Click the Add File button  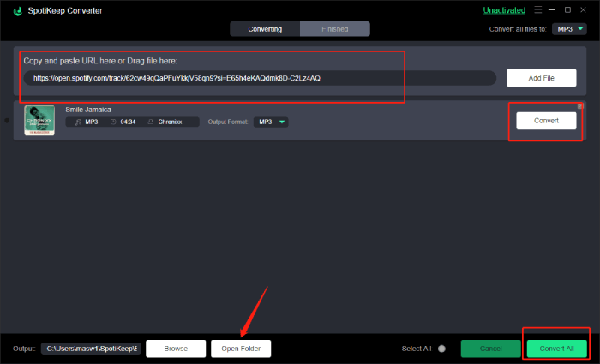(540, 78)
